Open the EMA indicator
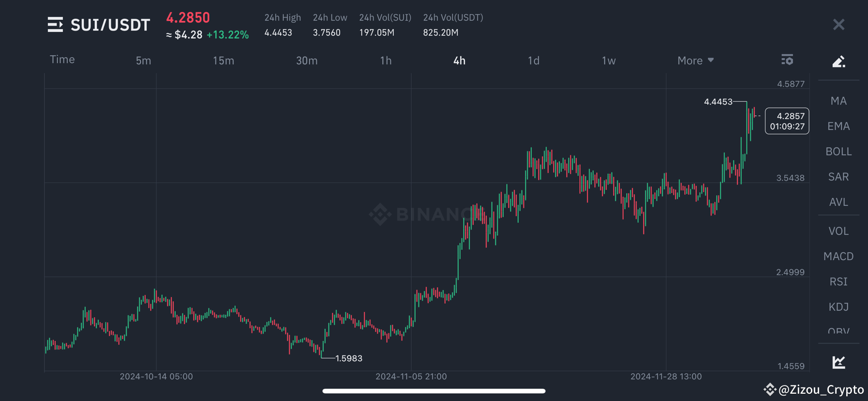This screenshot has height=401, width=868. coord(838,126)
